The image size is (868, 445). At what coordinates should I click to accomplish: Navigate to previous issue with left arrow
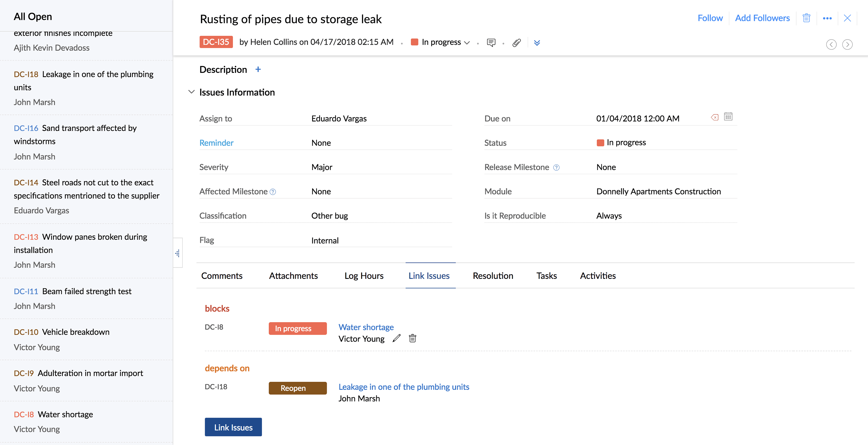831,44
